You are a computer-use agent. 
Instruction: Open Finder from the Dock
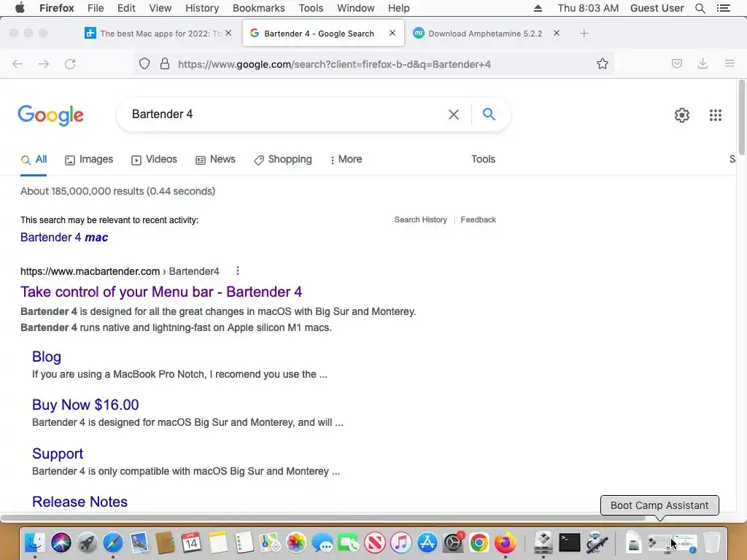[x=34, y=542]
